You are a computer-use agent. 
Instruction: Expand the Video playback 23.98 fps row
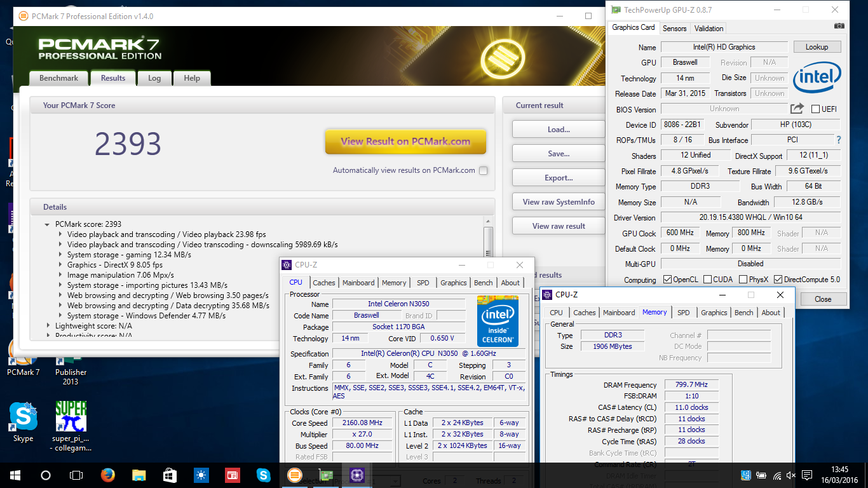[x=60, y=234]
